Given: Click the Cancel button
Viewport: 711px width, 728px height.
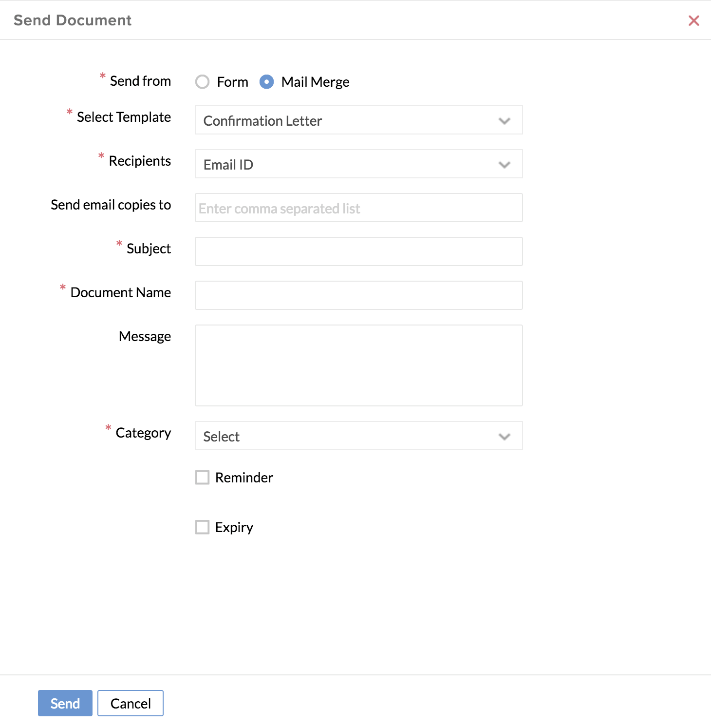Looking at the screenshot, I should (131, 703).
